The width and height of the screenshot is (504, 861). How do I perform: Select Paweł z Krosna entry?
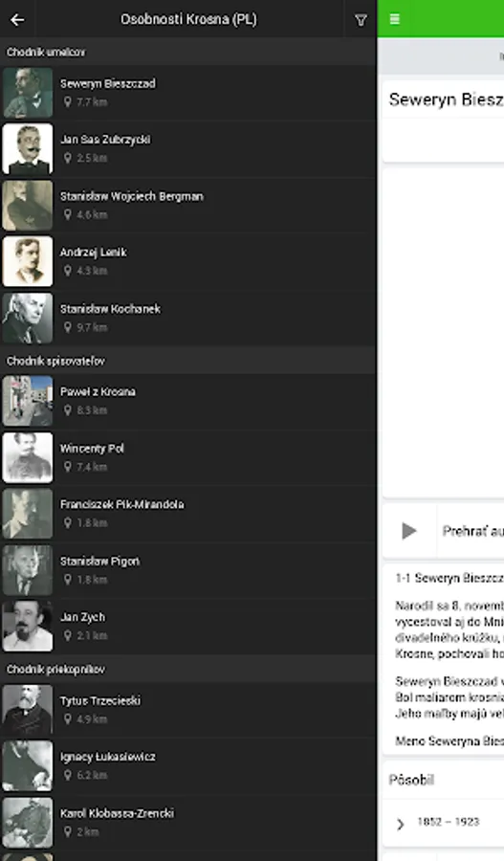pos(188,402)
